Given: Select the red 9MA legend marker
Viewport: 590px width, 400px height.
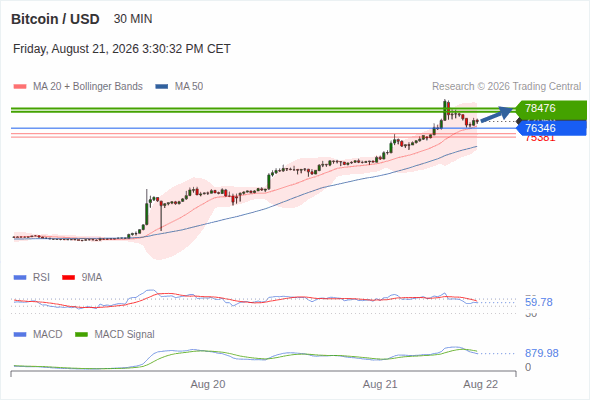Looking at the screenshot, I should tap(68, 278).
